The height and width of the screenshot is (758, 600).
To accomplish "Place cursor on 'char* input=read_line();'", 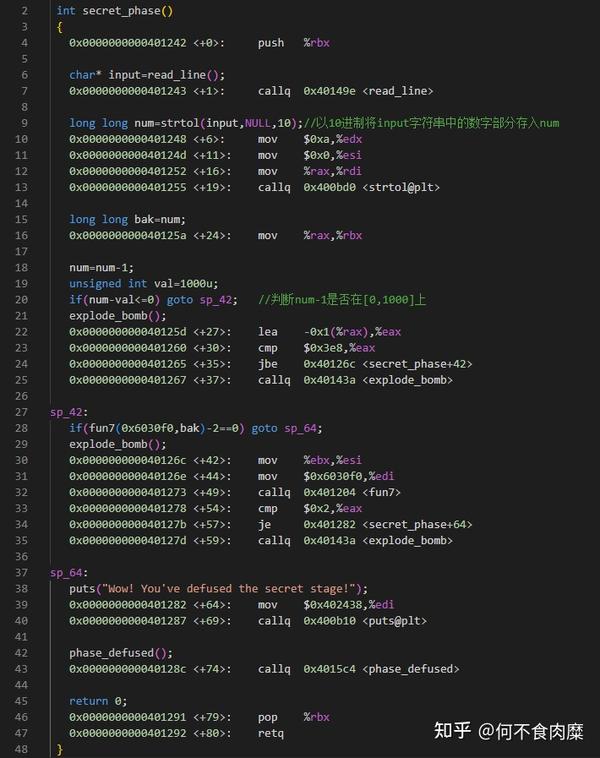I will click(x=146, y=75).
